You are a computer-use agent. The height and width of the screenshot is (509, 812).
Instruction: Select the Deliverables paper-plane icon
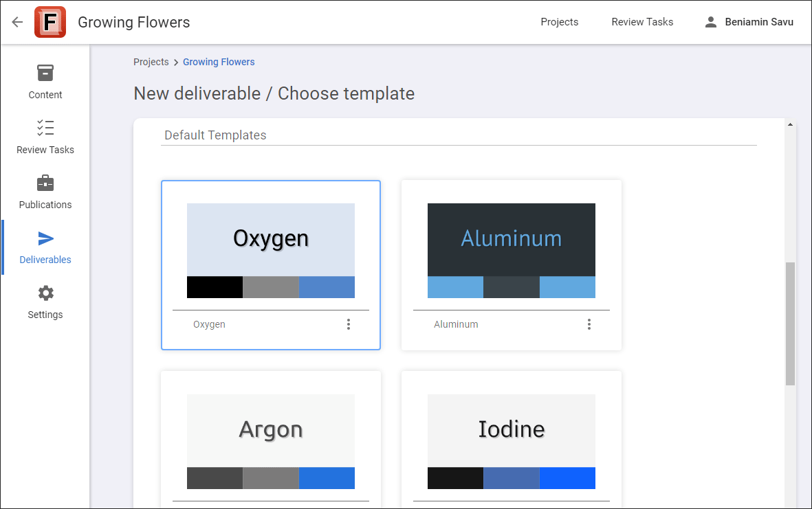45,238
